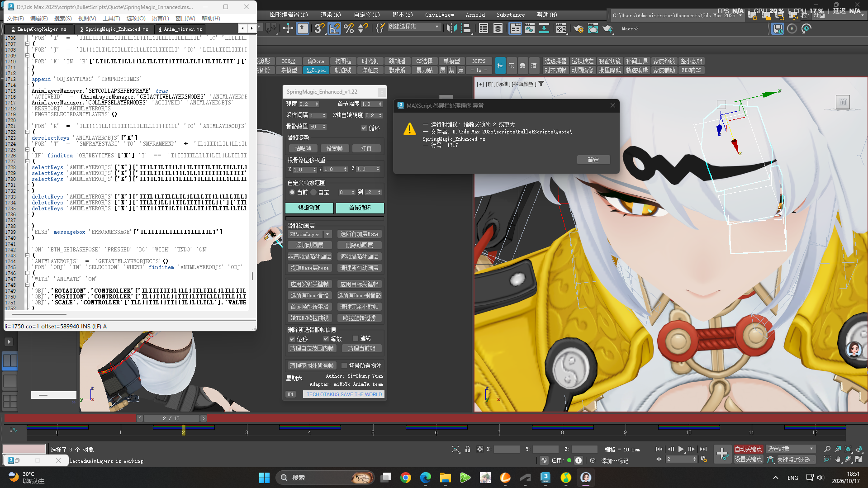Open the Render Setup teapot-gear icon
The height and width of the screenshot is (488, 868).
coord(578,28)
